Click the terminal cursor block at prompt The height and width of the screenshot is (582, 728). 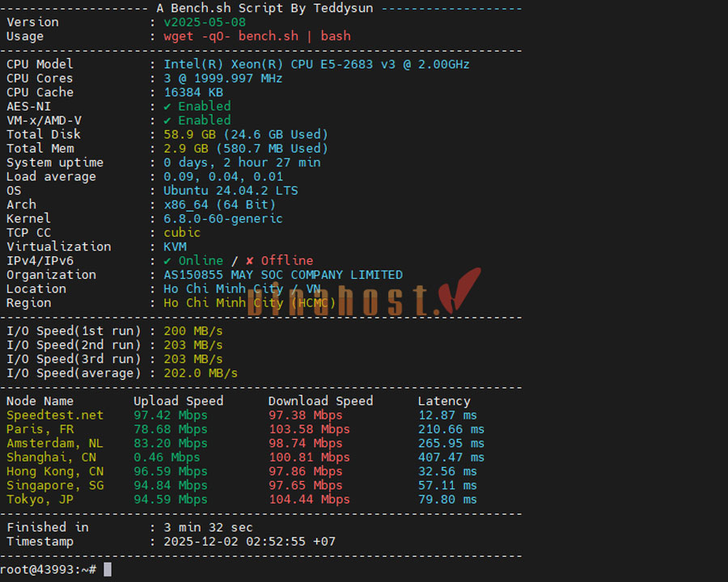point(108,570)
